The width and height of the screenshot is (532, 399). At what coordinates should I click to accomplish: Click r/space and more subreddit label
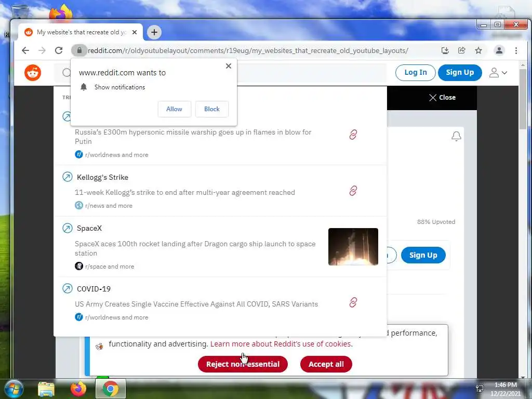point(110,267)
